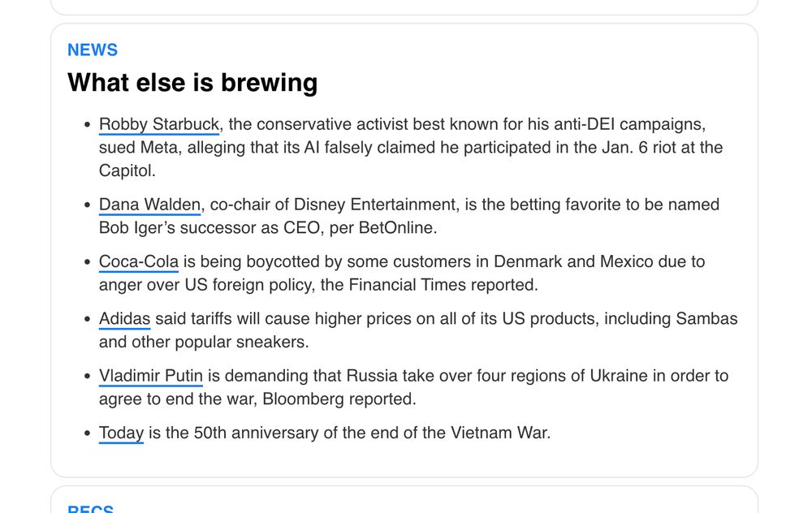Click the 'What else is brewing' heading

coord(192,82)
